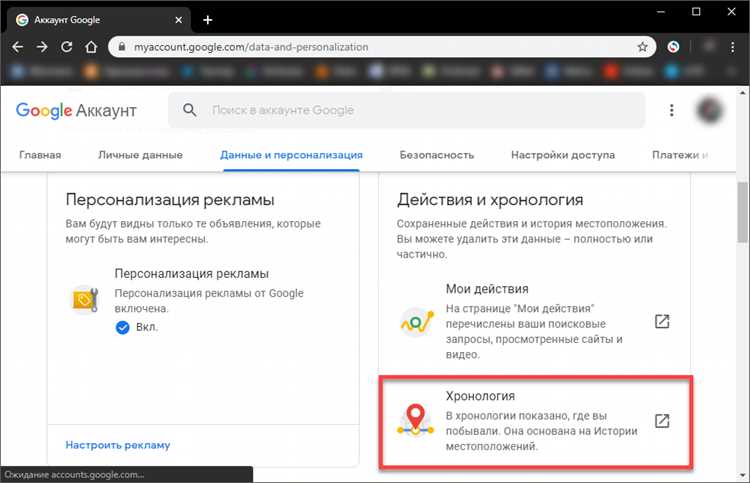Click the search magnifier icon
750x483 pixels.
189,110
